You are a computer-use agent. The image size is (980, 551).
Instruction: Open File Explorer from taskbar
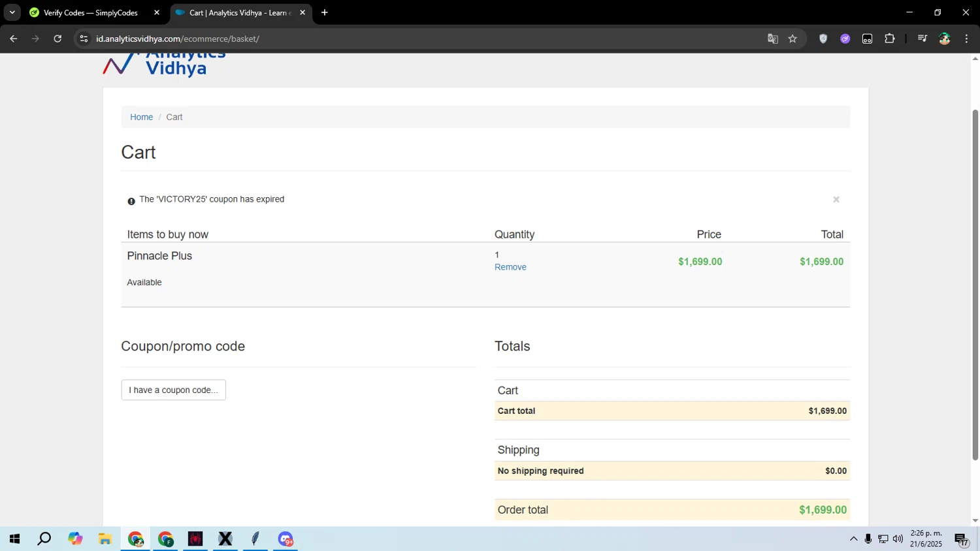[105, 539]
